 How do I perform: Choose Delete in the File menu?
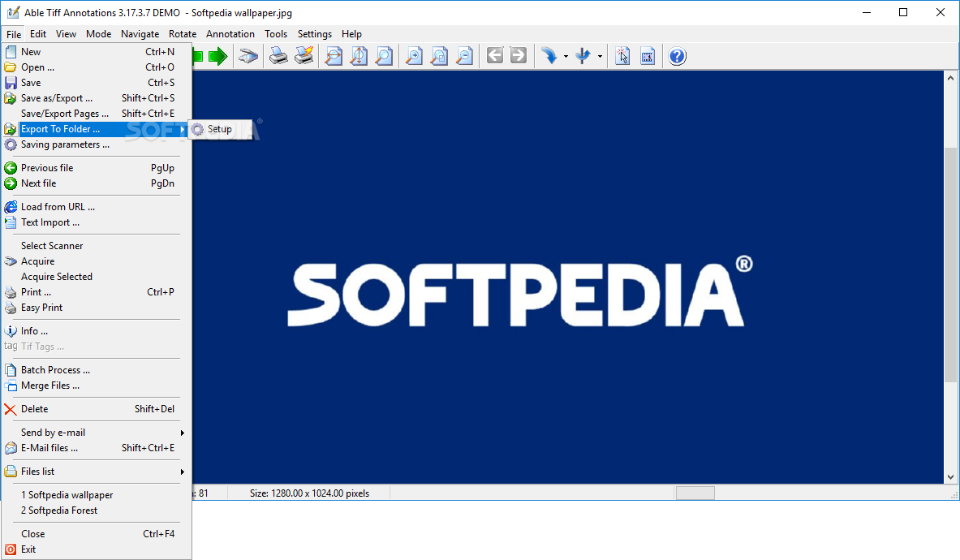pos(97,409)
